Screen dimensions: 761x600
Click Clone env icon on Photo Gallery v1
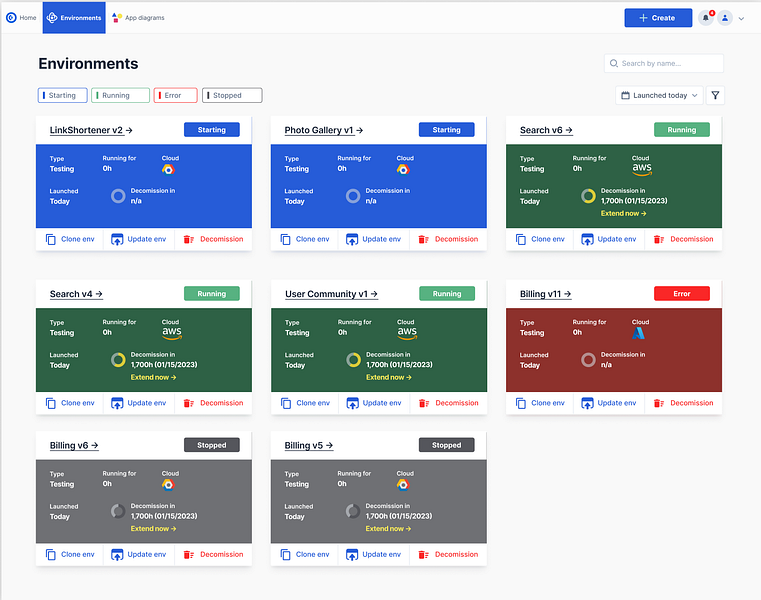285,239
